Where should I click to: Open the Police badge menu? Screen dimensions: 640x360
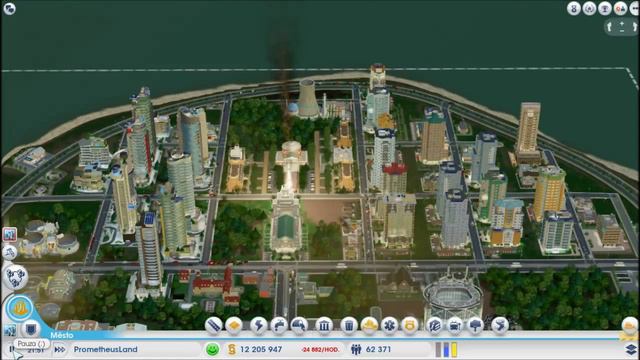410,325
